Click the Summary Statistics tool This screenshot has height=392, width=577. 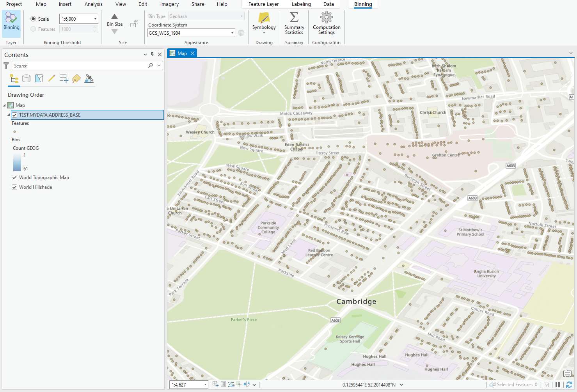[294, 23]
